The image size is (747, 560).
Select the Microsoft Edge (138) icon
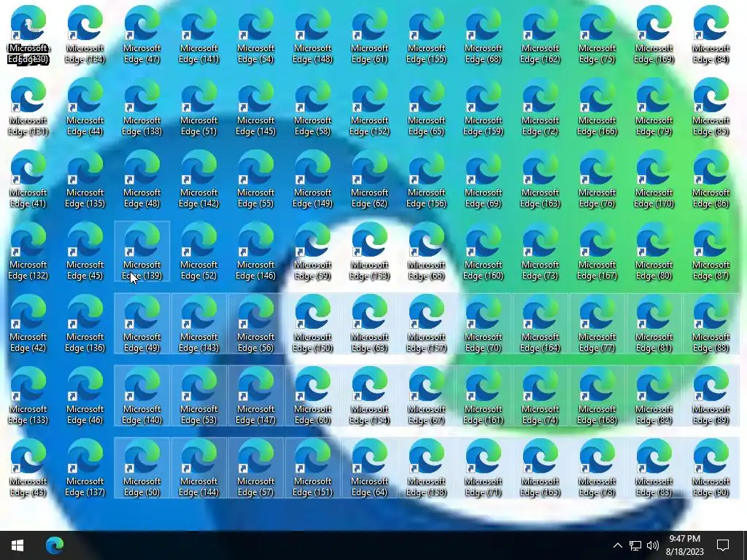click(x=142, y=106)
